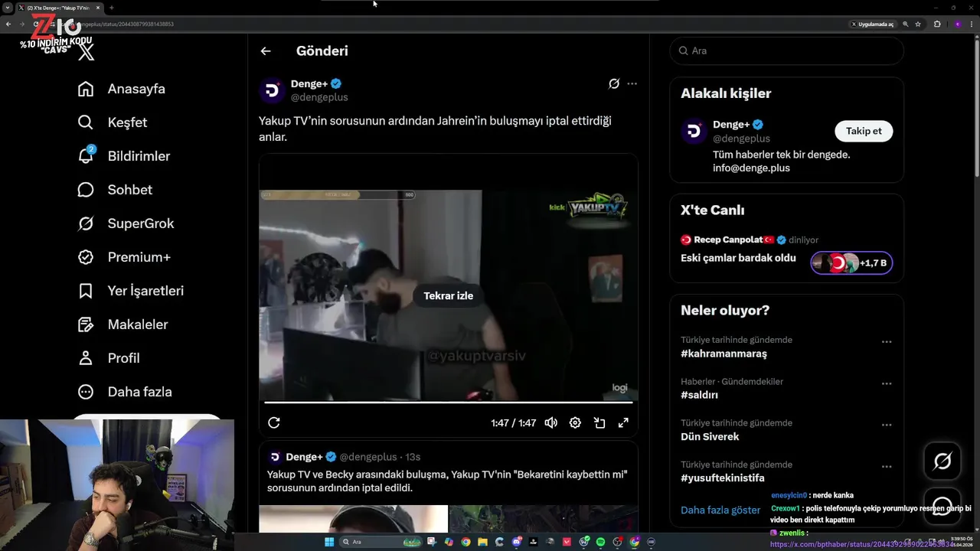980x551 pixels.
Task: Click the video progress bar
Action: (449, 401)
